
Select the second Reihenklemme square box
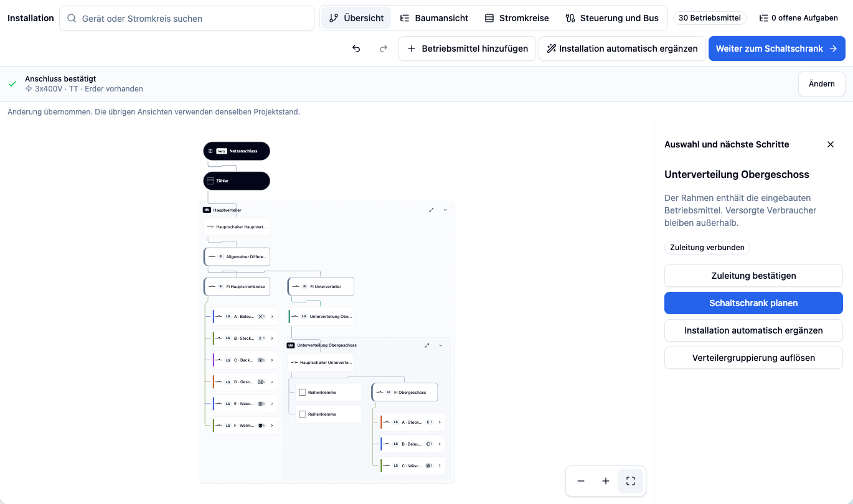303,414
